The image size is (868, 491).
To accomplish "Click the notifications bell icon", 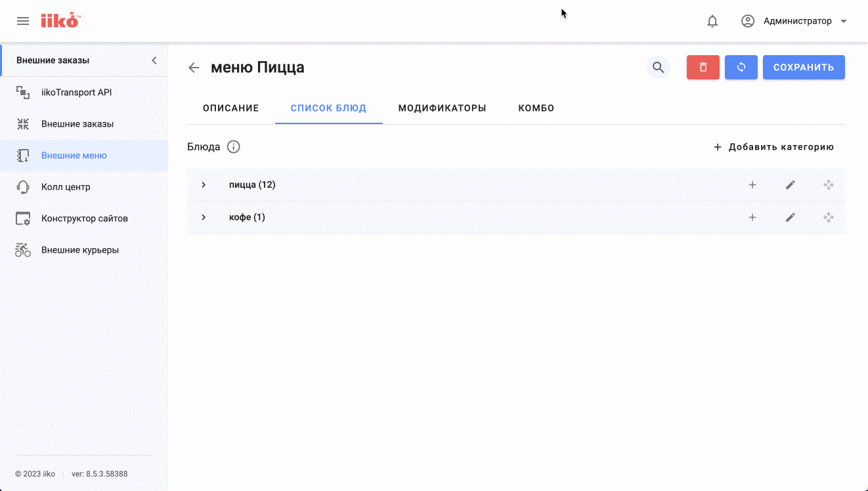I will pos(712,21).
